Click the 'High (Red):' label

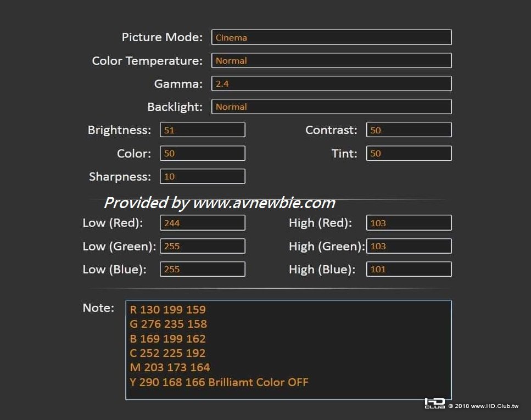(x=320, y=223)
